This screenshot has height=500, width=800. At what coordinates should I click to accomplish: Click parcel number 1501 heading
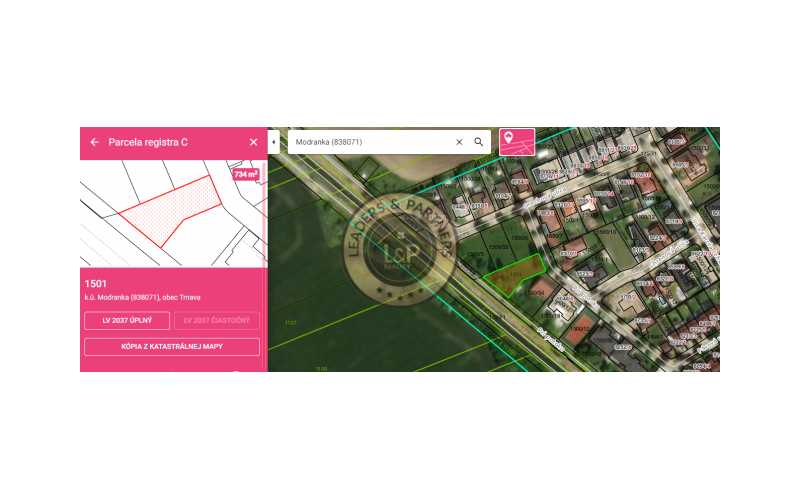click(x=96, y=284)
